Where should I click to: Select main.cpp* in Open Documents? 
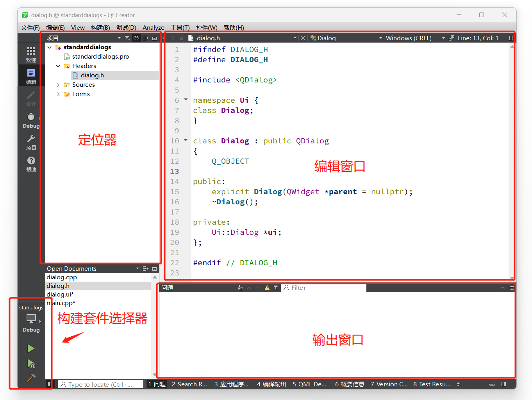coord(61,303)
